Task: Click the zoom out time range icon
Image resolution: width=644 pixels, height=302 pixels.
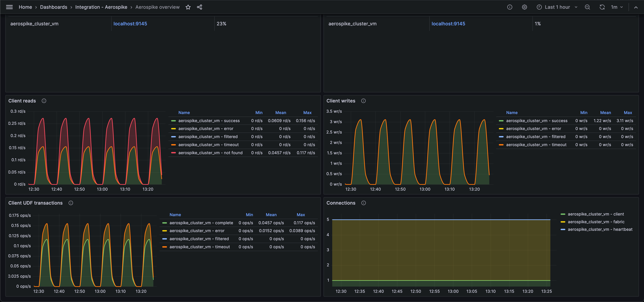Action: (587, 7)
